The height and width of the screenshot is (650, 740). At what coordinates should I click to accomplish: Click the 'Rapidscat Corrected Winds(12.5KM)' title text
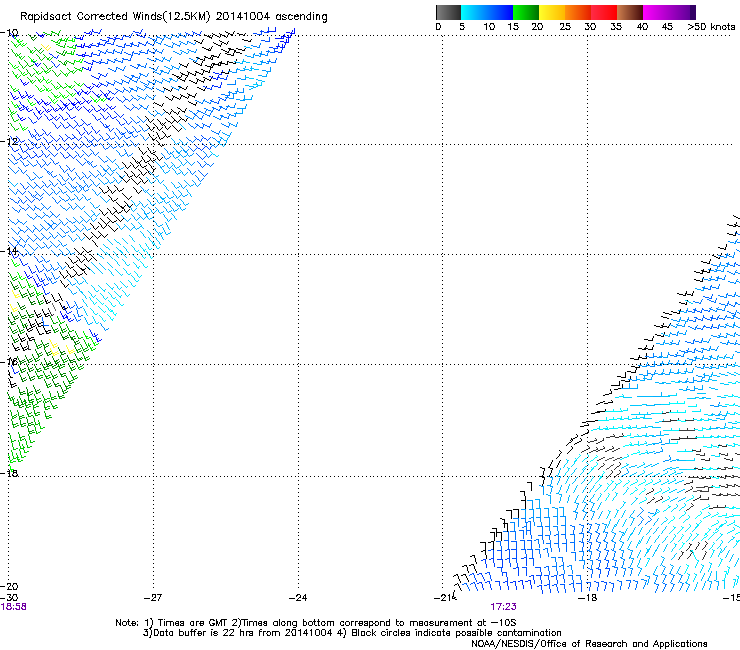(x=115, y=17)
